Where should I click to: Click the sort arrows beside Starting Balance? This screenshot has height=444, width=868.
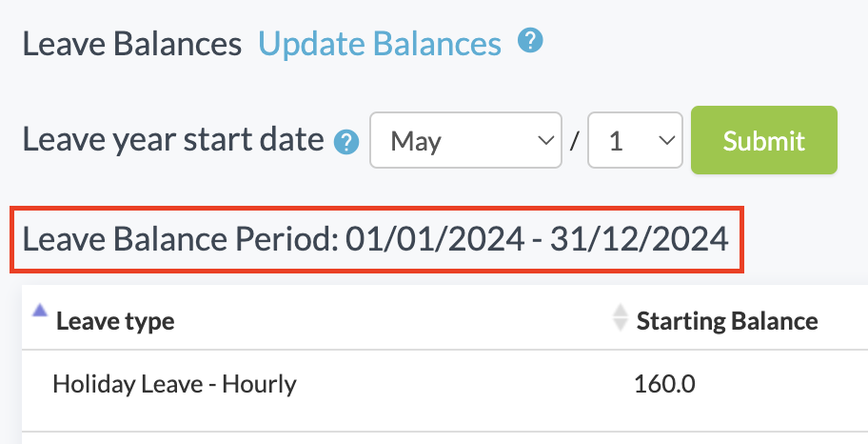click(x=621, y=318)
